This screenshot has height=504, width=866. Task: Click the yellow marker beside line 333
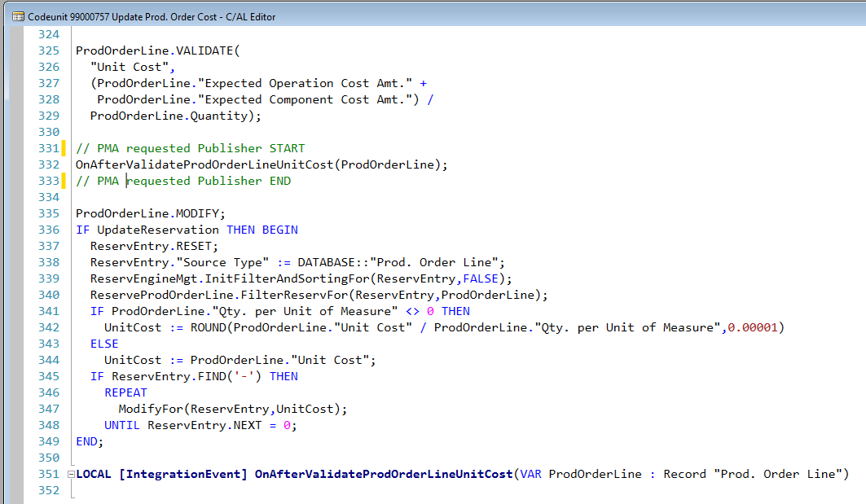point(64,181)
